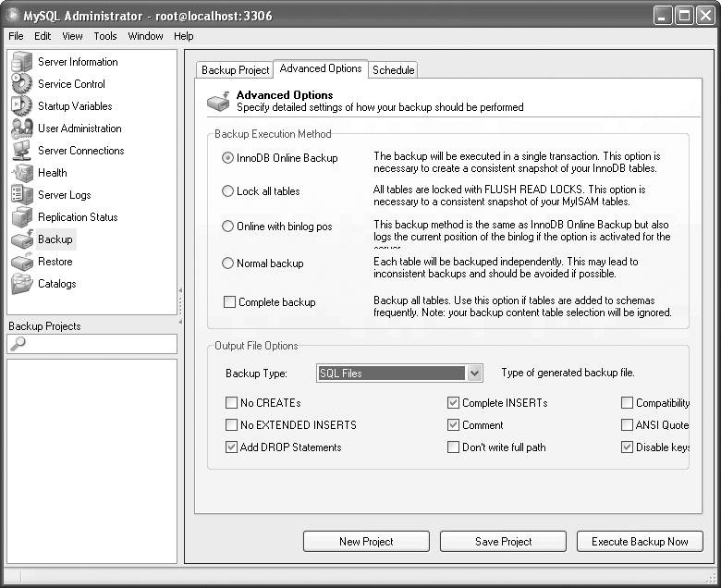Open the Tools menu
The image size is (721, 588).
105,36
